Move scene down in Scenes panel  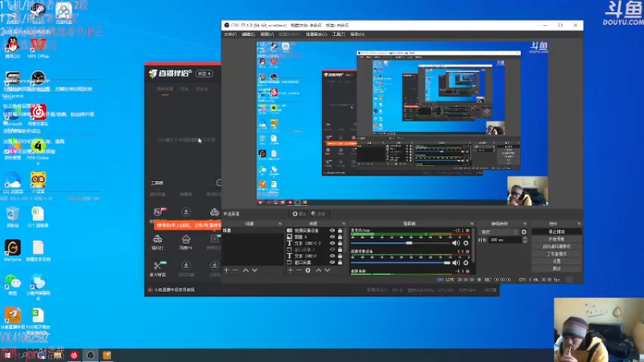click(x=254, y=270)
